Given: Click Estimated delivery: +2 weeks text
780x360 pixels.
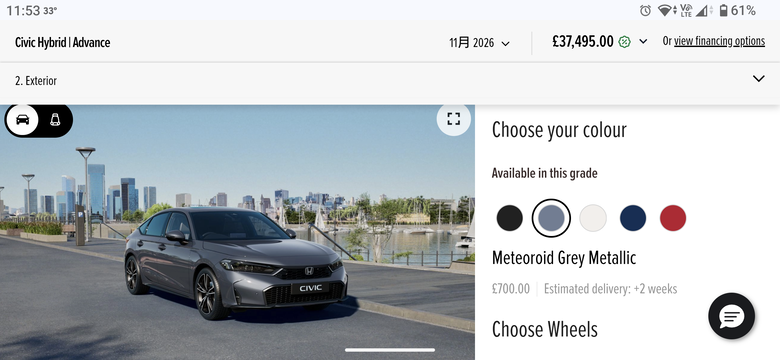Looking at the screenshot, I should click(x=610, y=289).
